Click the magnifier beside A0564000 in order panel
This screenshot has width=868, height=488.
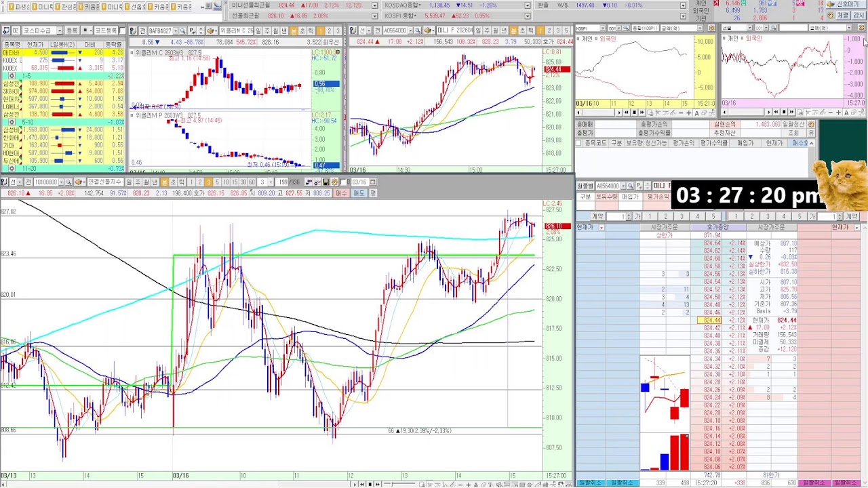[631, 186]
